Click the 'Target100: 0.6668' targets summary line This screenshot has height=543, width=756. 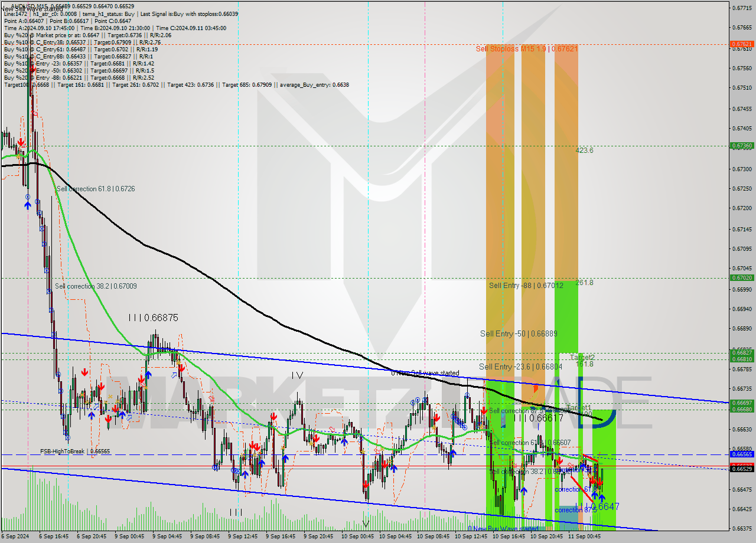pos(176,84)
